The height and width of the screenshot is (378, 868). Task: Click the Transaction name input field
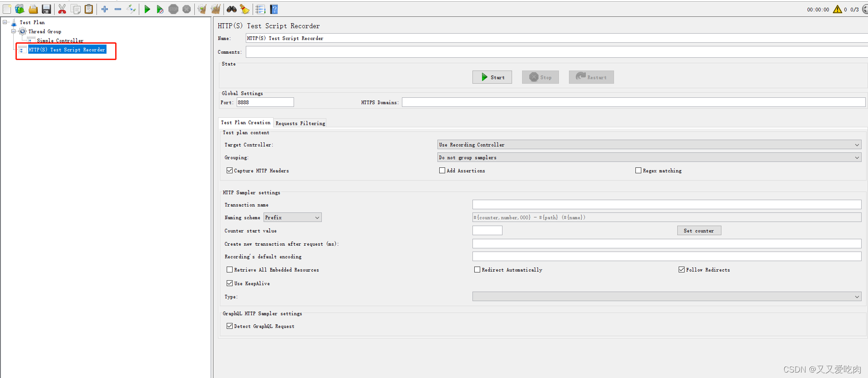667,205
